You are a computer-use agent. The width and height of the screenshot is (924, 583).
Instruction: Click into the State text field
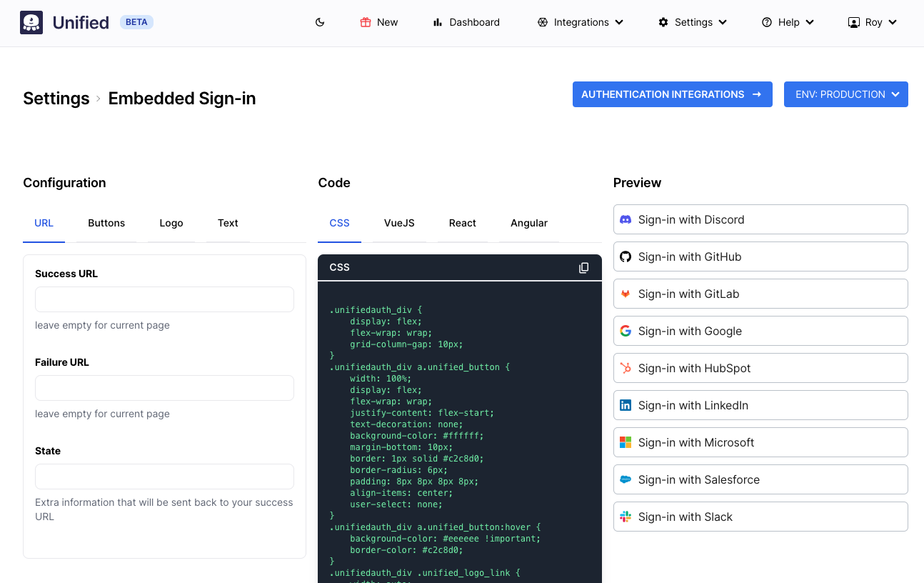(x=164, y=477)
